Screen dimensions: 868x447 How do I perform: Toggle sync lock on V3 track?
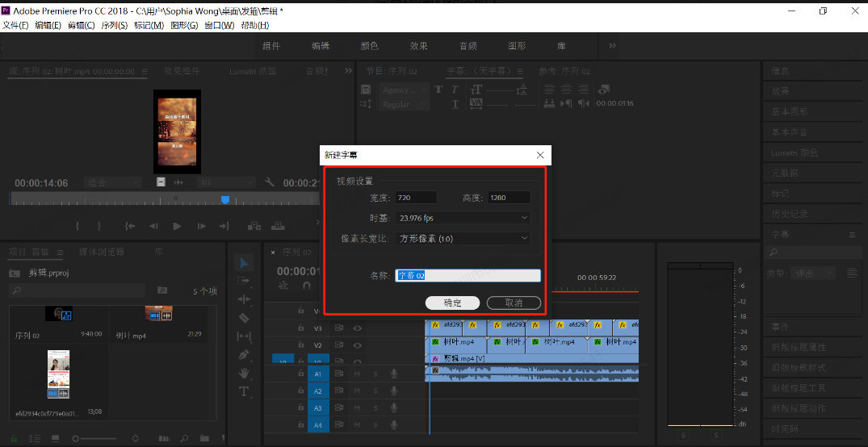point(339,328)
